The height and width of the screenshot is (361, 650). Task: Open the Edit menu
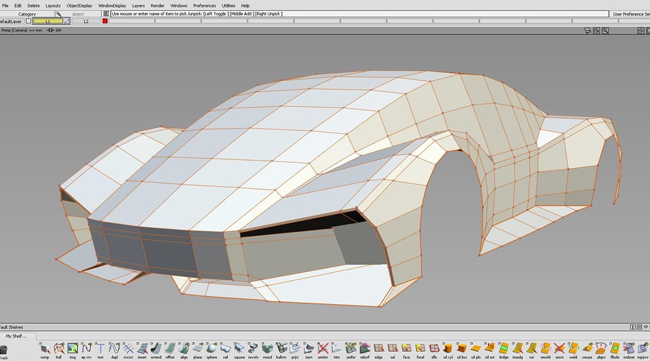pos(18,6)
